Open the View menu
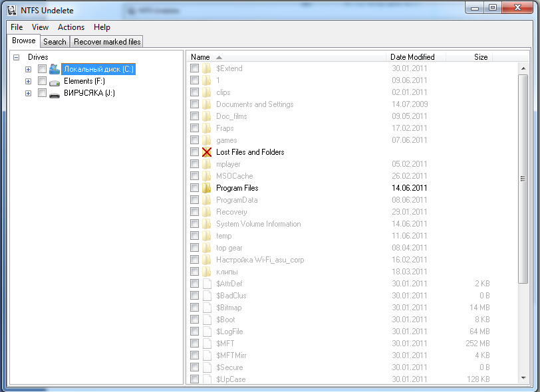Screen dimensions: 540x392 (x=40, y=27)
